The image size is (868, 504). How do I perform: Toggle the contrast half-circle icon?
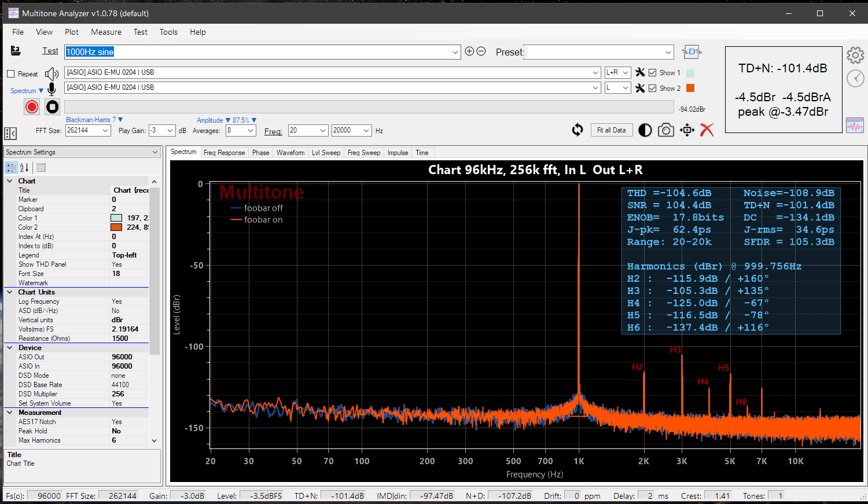[645, 130]
